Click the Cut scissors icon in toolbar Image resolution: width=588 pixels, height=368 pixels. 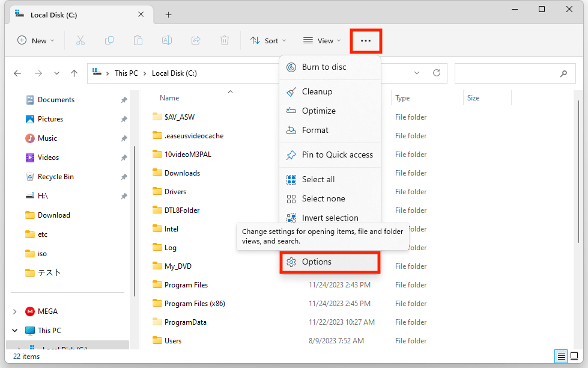[x=80, y=40]
